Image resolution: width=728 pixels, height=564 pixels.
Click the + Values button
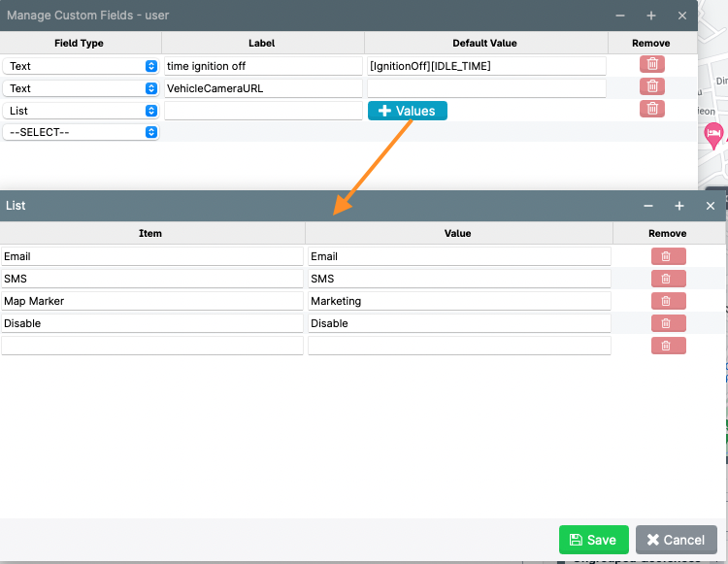[x=407, y=111]
